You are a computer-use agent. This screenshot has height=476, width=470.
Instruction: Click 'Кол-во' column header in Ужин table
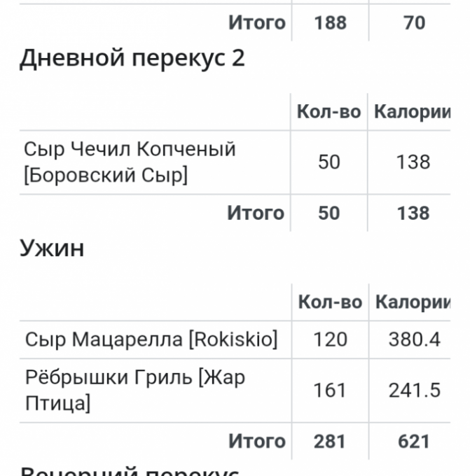(330, 302)
